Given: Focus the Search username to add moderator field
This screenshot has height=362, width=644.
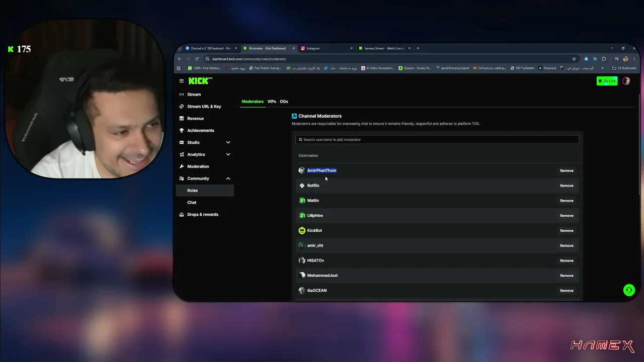Looking at the screenshot, I should pos(437,140).
